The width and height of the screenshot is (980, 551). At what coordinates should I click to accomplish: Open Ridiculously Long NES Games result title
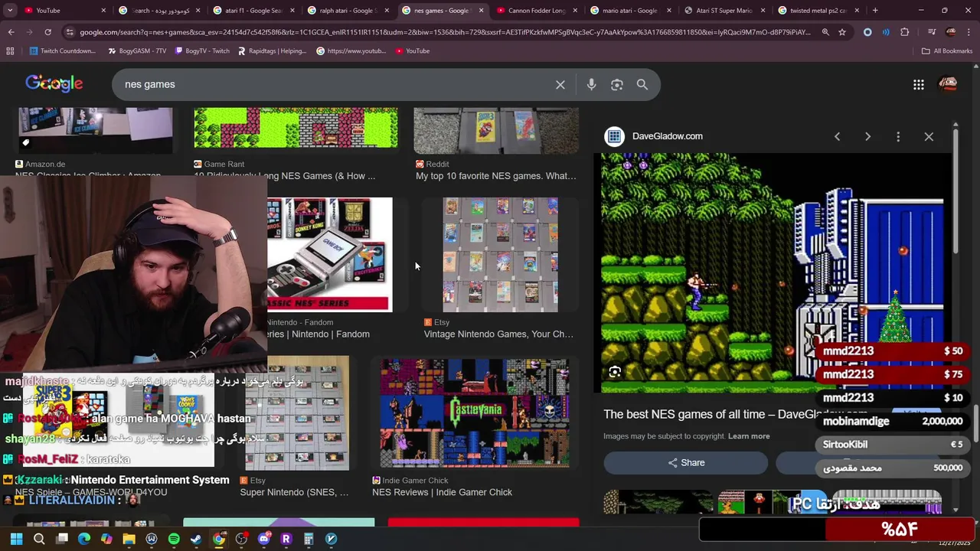pyautogui.click(x=284, y=176)
